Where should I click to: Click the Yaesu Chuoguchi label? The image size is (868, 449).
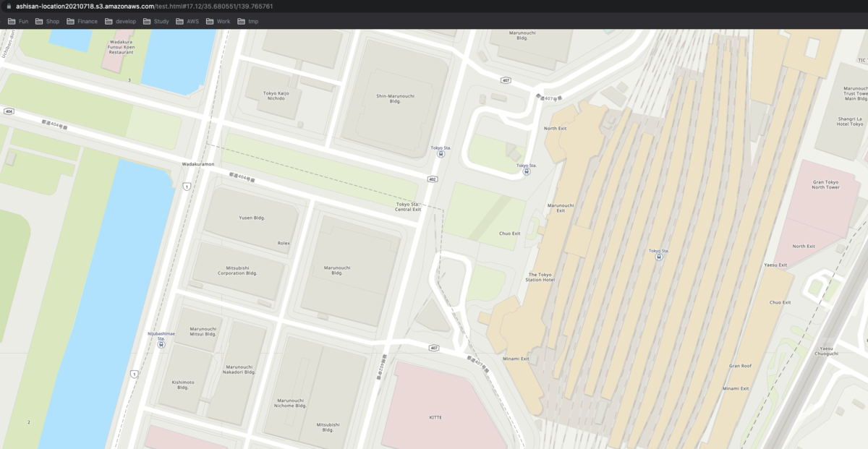tap(825, 351)
